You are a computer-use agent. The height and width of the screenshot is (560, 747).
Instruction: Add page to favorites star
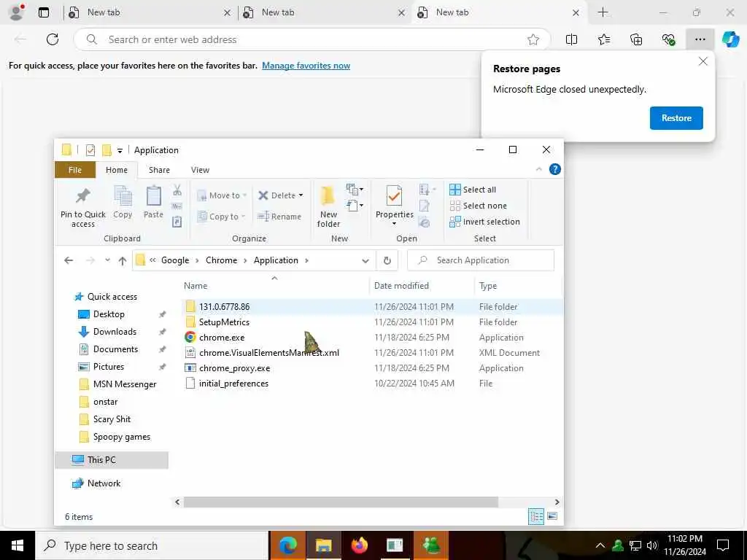[x=533, y=39]
